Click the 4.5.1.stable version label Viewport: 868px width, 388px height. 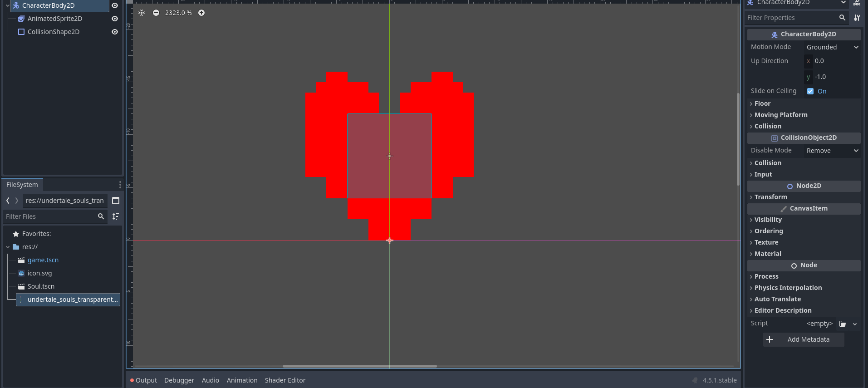tap(720, 380)
